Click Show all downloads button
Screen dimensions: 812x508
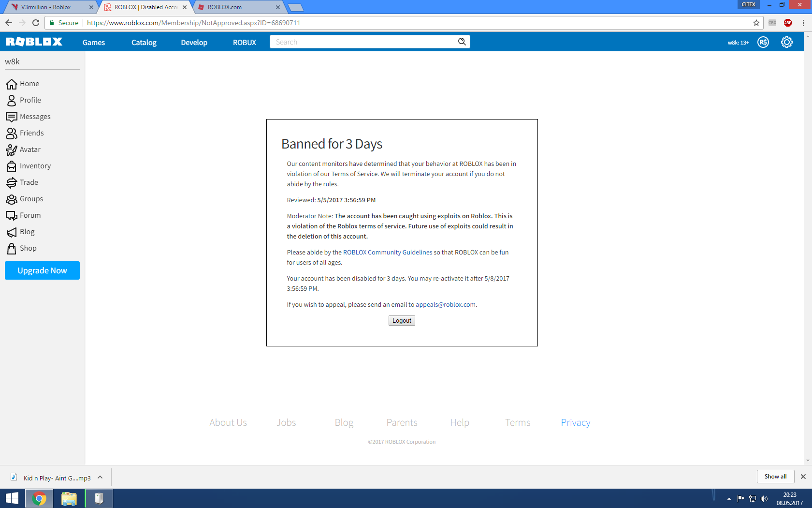pyautogui.click(x=775, y=477)
